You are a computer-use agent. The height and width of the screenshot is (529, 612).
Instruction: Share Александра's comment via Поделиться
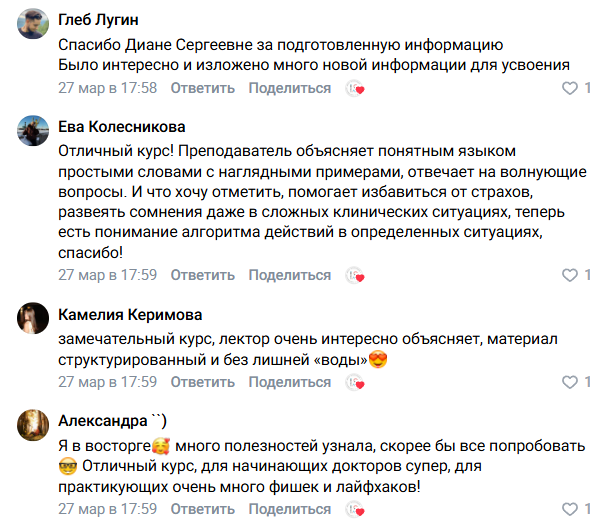point(289,509)
